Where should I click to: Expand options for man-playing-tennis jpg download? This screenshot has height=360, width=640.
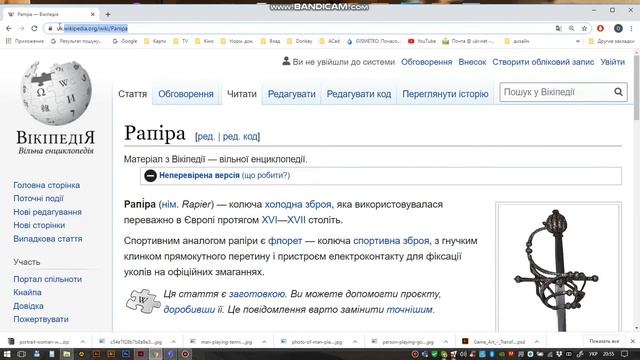coord(264,342)
